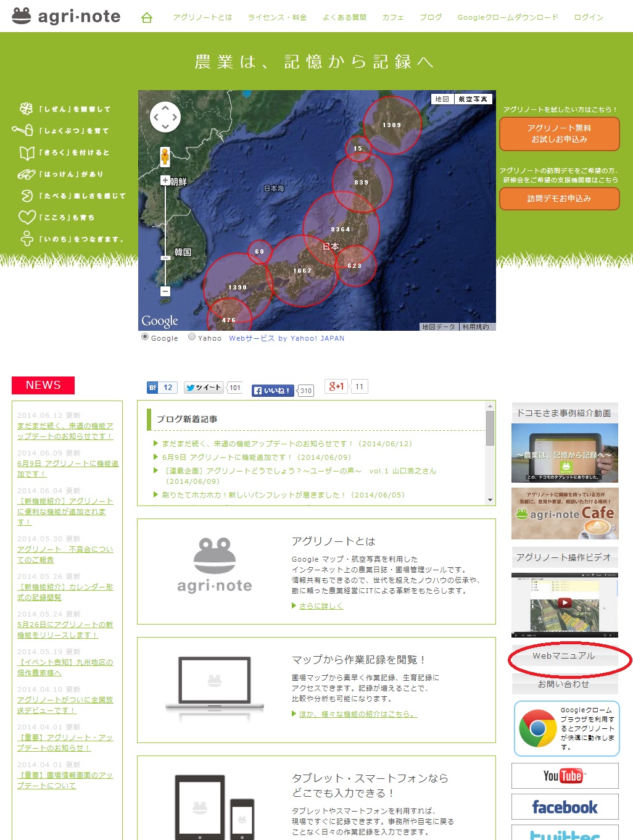Click the 1309 cluster circle on Hokkaido

(392, 125)
